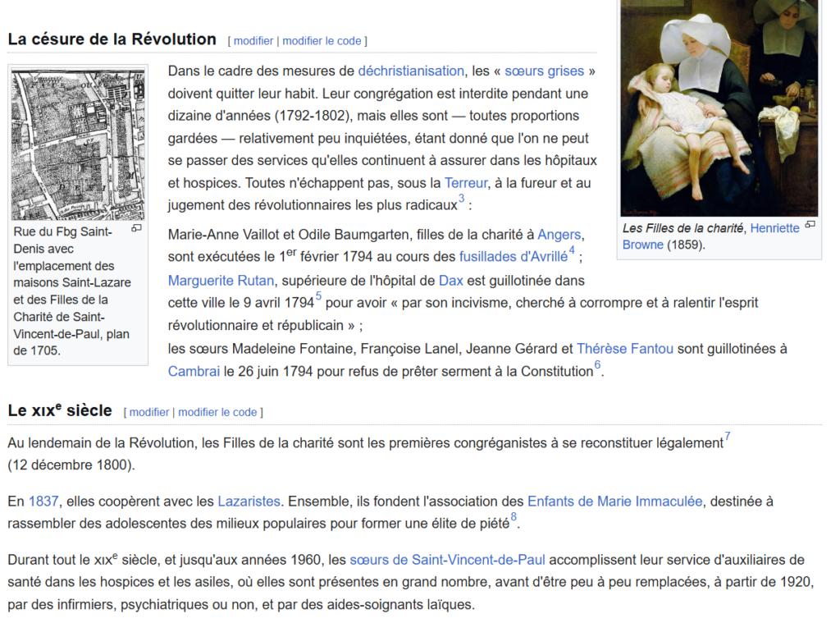Open the Angers link
The width and height of the screenshot is (840, 623).
coord(559,236)
